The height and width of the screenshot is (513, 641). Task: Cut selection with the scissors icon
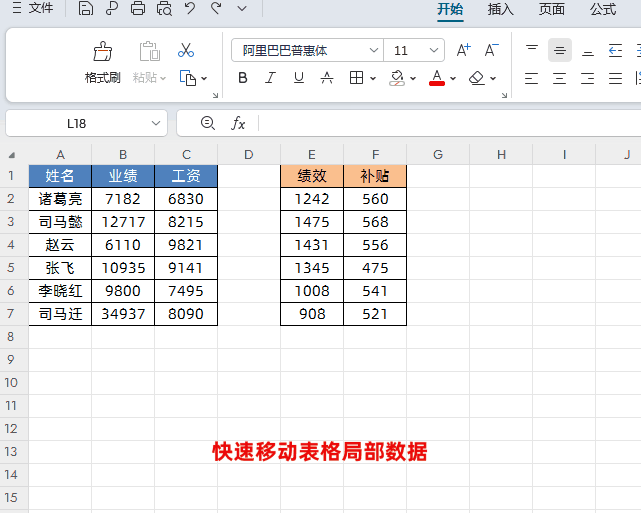(x=186, y=50)
